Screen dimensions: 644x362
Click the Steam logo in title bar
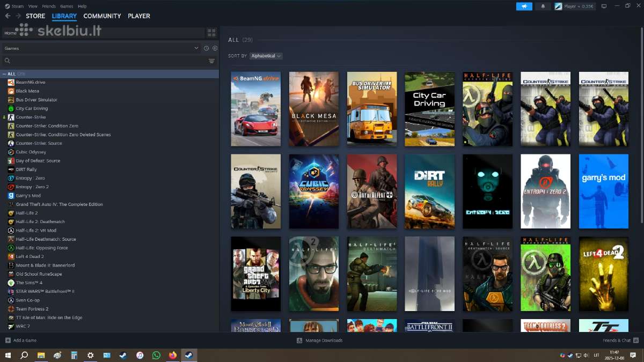[x=7, y=6]
